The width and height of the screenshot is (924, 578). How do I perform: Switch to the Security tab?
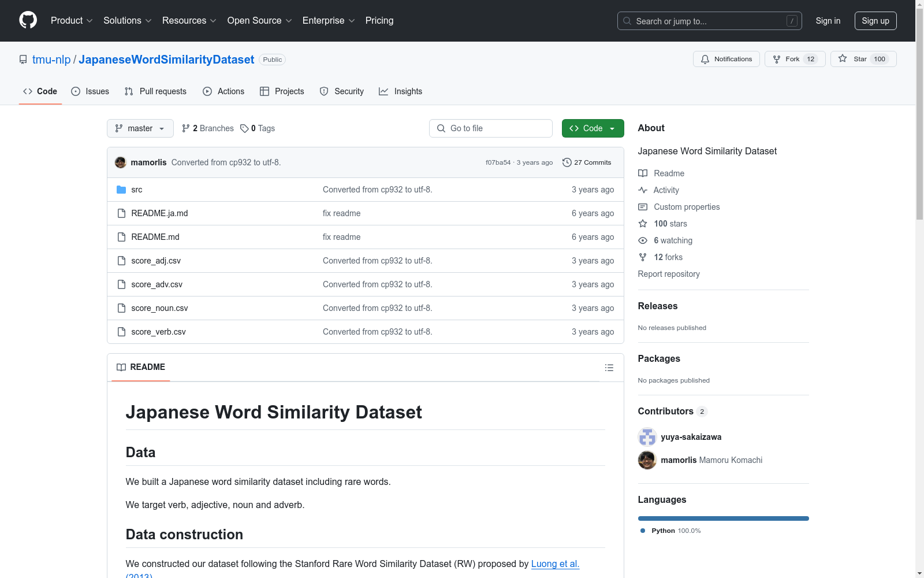tap(342, 91)
